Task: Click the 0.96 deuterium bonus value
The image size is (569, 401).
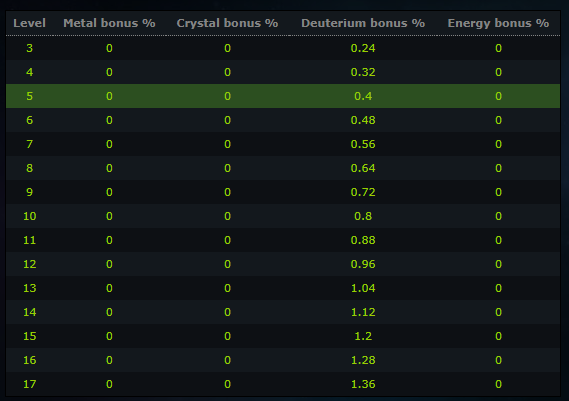Action: tap(363, 264)
